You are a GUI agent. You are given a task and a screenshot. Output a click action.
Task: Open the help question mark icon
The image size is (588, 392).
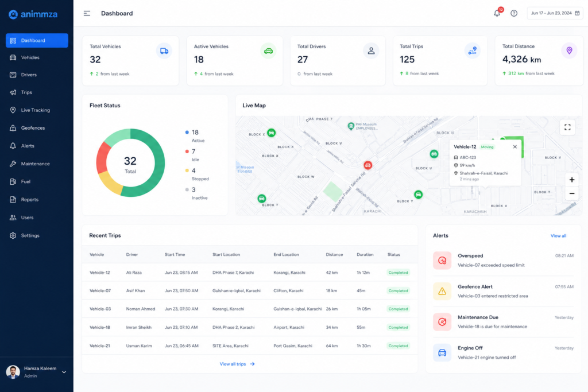514,14
